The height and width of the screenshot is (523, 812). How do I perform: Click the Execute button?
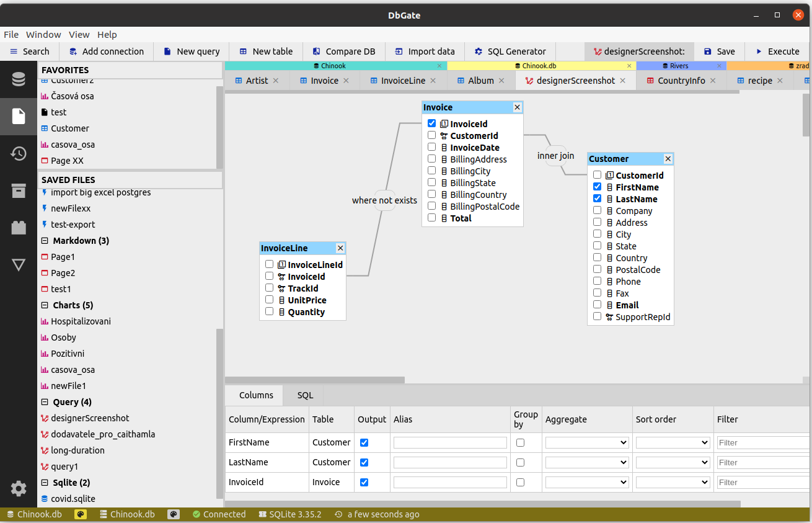coord(777,51)
